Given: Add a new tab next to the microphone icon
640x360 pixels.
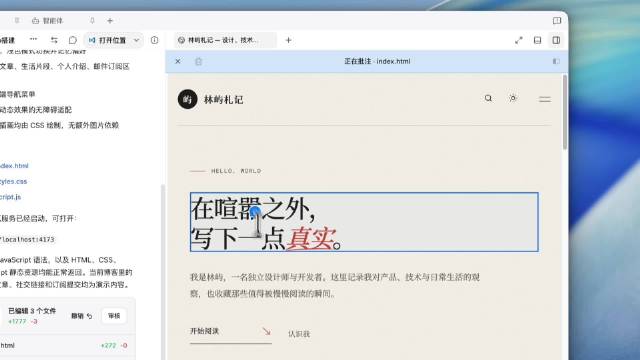Looking at the screenshot, I should point(110,20).
